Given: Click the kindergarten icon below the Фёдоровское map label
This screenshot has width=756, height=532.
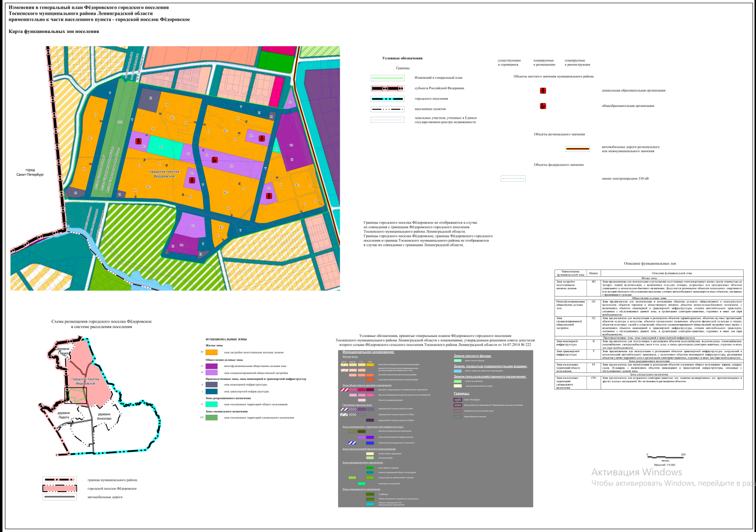Looking at the screenshot, I should [192, 180].
